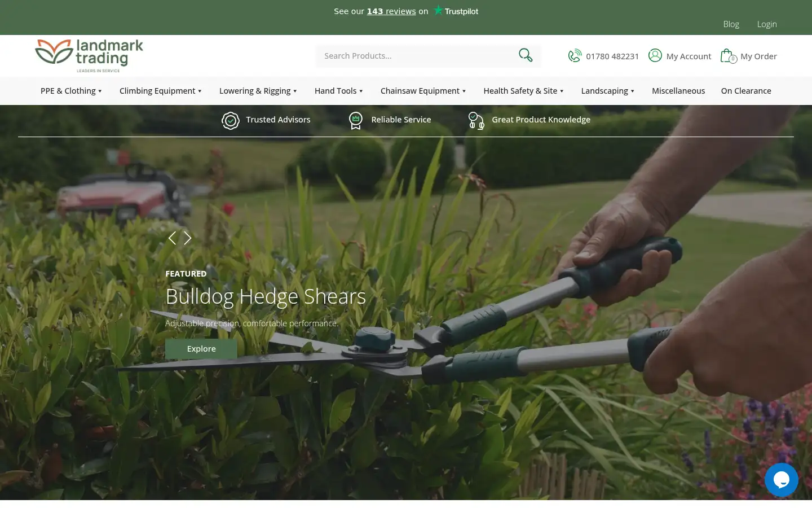
Task: Click the Explore button
Action: click(x=201, y=349)
